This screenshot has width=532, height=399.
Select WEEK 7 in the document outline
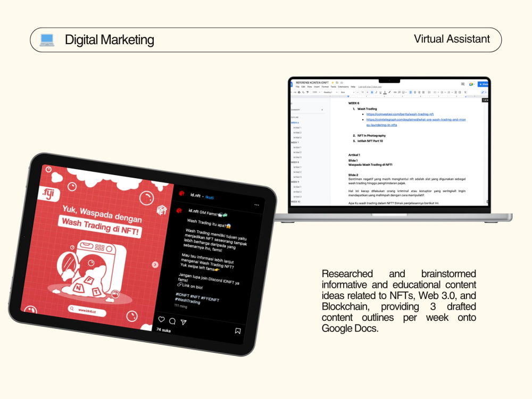(295, 143)
